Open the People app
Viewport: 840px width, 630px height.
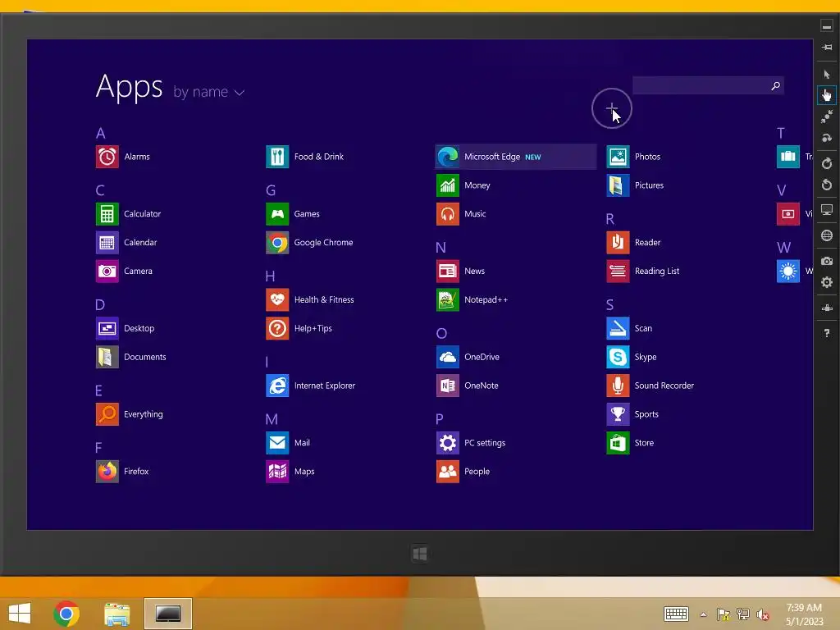click(x=463, y=472)
